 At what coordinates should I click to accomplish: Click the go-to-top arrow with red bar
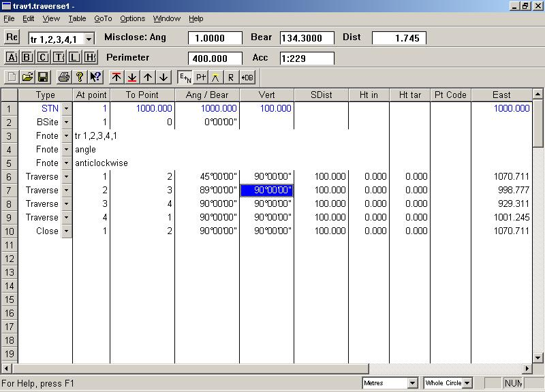pos(116,78)
